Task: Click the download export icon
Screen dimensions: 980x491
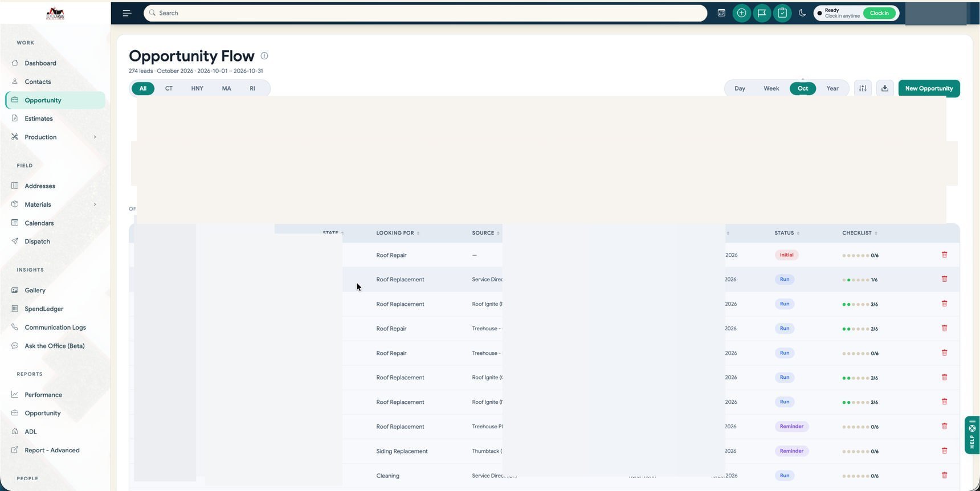Action: (885, 88)
